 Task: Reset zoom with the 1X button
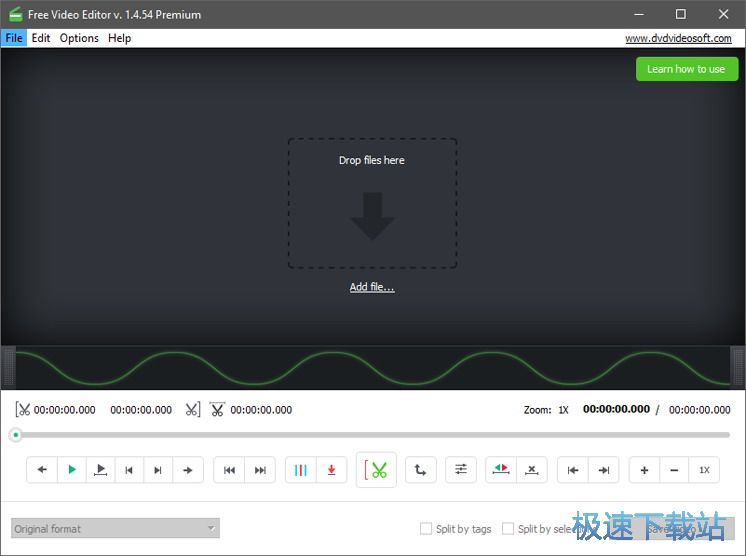[x=704, y=470]
